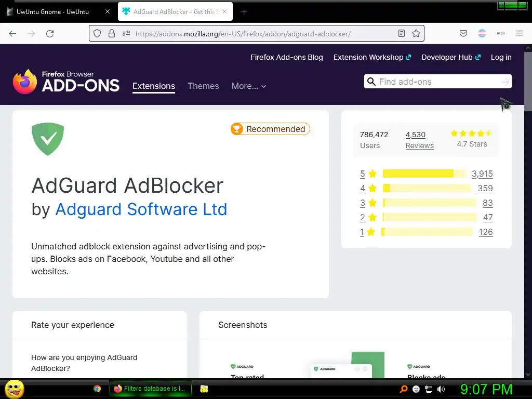Go back with the browser back arrow
This screenshot has width=532, height=399.
12,34
